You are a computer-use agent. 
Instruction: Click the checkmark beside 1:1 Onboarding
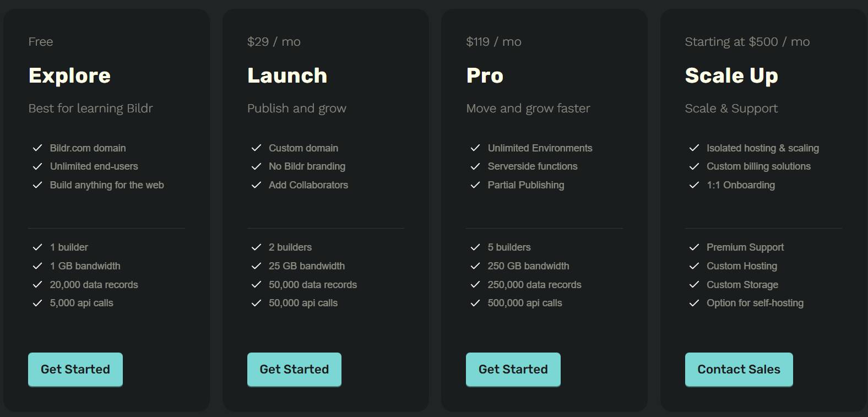(694, 185)
